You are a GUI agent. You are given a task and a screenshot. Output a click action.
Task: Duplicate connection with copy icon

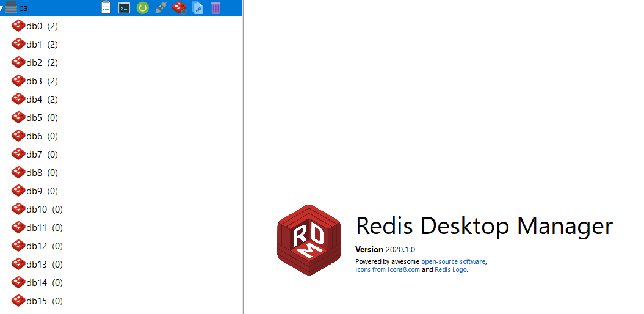coord(198,8)
